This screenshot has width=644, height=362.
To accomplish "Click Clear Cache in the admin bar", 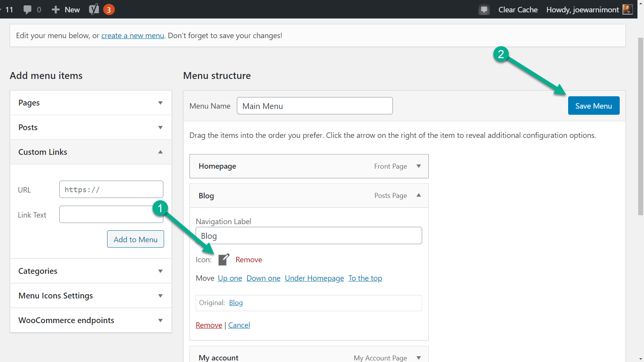I will tap(518, 9).
